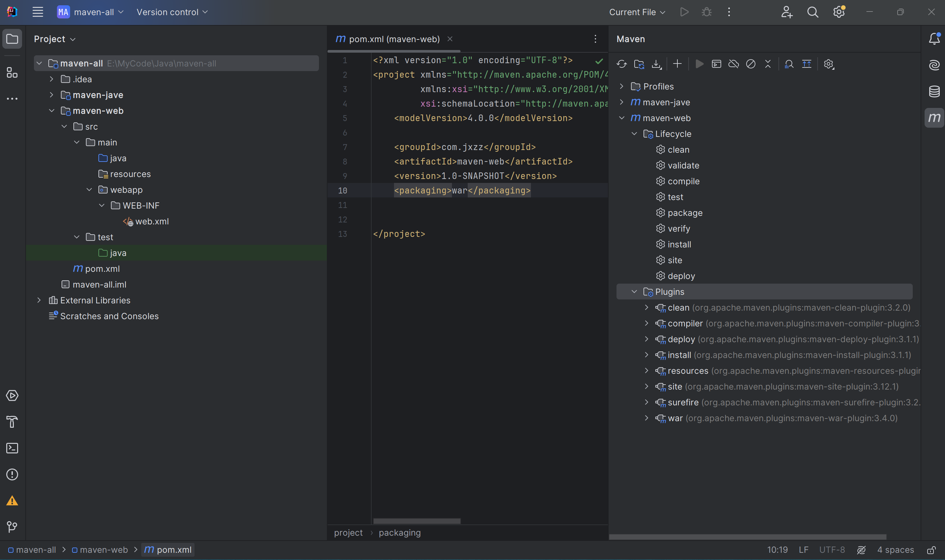This screenshot has height=560, width=945.
Task: Click the Download Sources and Documentation icon
Action: (x=657, y=64)
